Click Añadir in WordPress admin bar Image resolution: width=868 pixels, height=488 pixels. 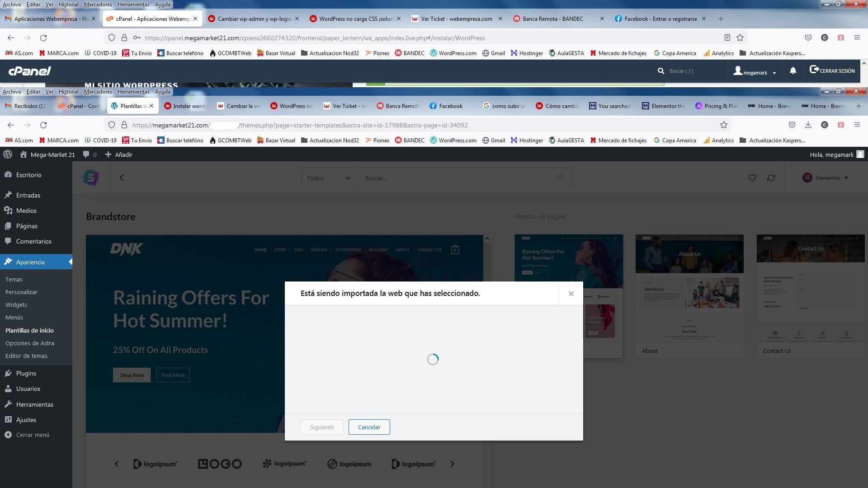pos(118,155)
